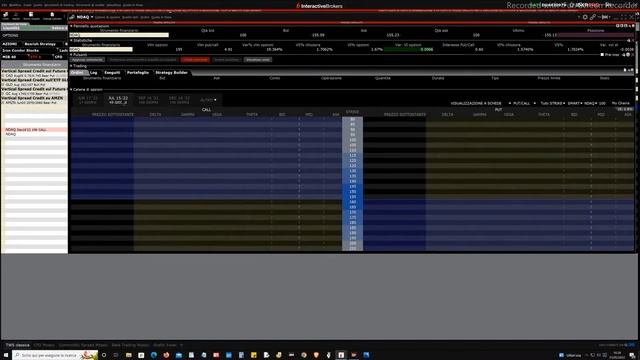Click the OPTIONS label in the left panel

pos(11,36)
